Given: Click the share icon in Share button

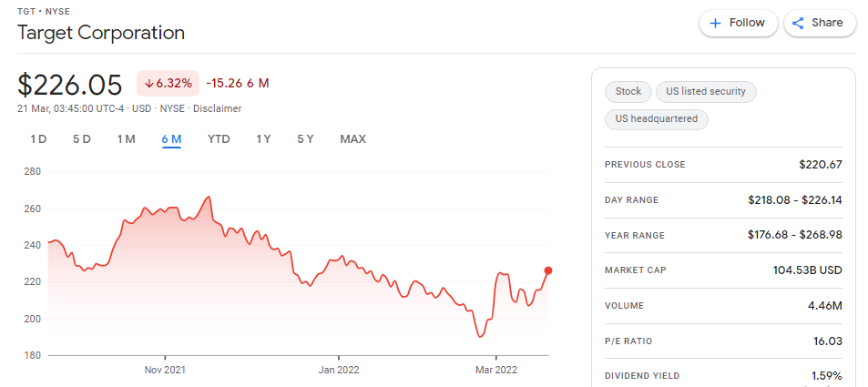Looking at the screenshot, I should [x=798, y=24].
